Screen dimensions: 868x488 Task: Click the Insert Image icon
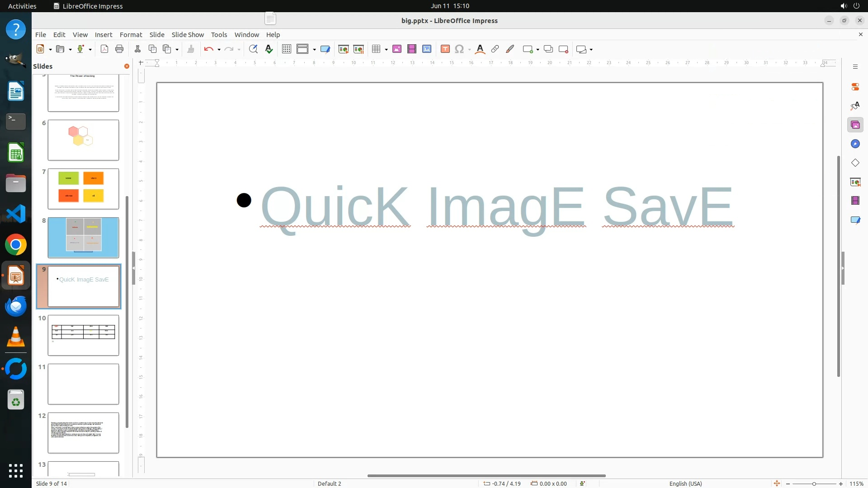(397, 49)
